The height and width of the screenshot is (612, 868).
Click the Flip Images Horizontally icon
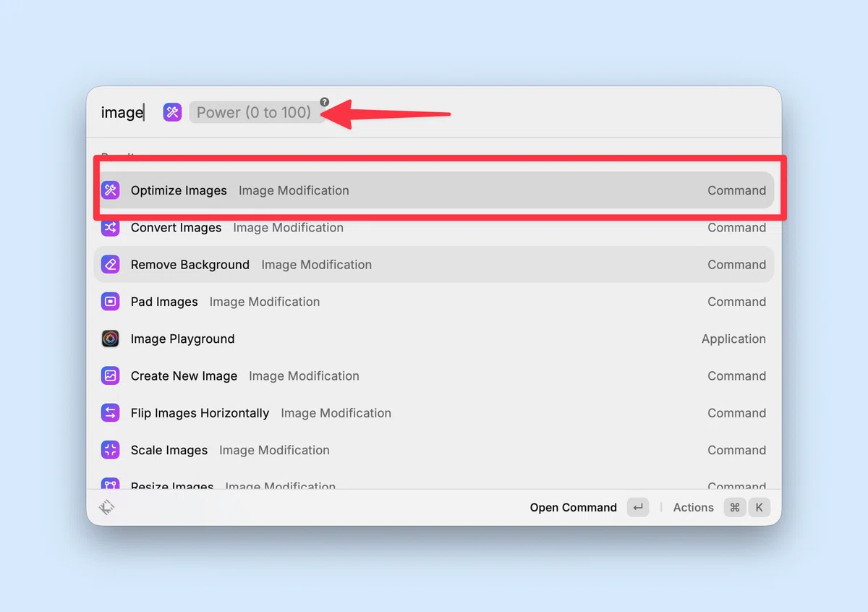(110, 413)
